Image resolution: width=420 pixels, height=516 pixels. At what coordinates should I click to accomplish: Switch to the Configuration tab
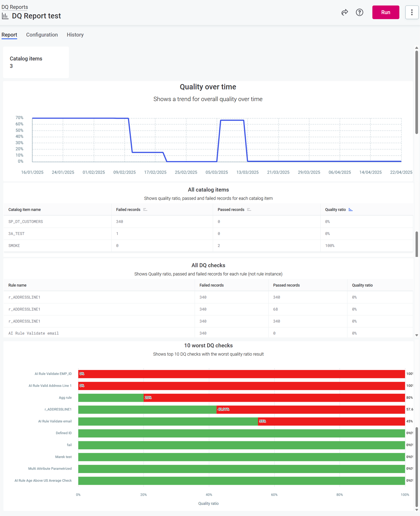pos(42,35)
